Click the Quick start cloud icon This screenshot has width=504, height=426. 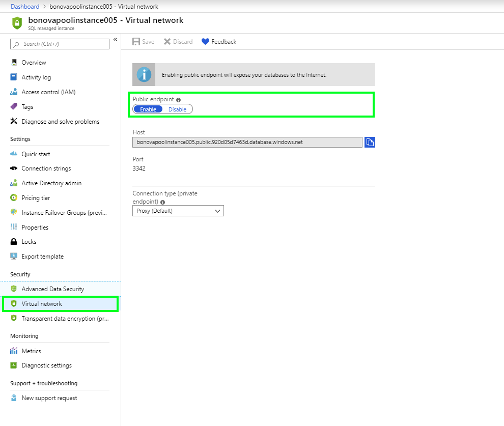(14, 154)
